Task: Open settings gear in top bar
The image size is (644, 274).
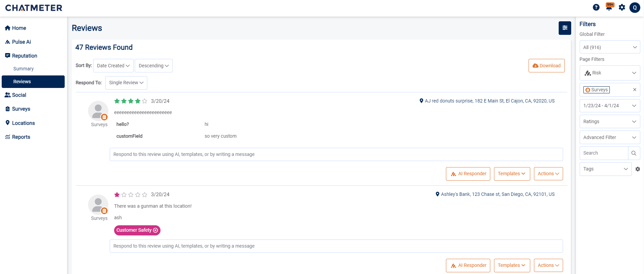Action: (622, 7)
